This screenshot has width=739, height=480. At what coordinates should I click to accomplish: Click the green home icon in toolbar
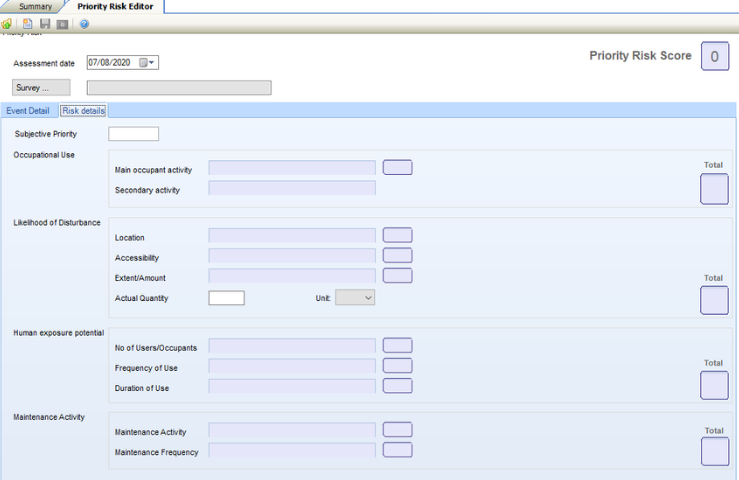[7, 23]
